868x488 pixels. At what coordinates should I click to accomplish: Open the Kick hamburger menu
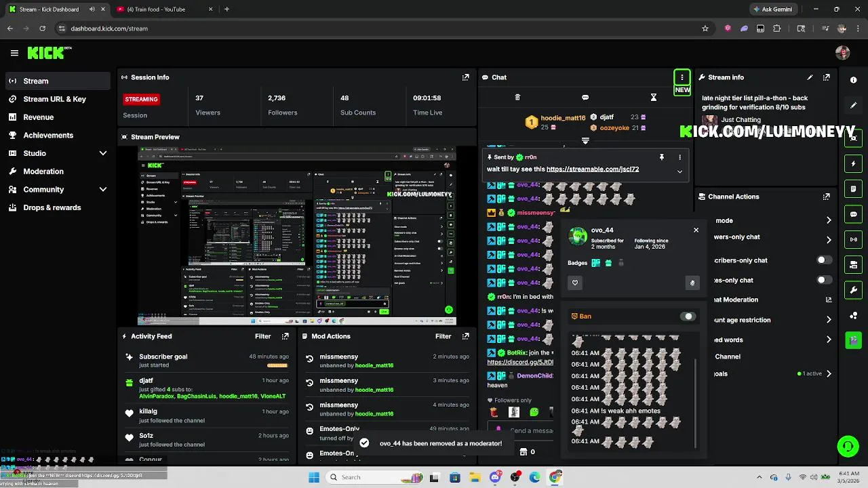14,53
